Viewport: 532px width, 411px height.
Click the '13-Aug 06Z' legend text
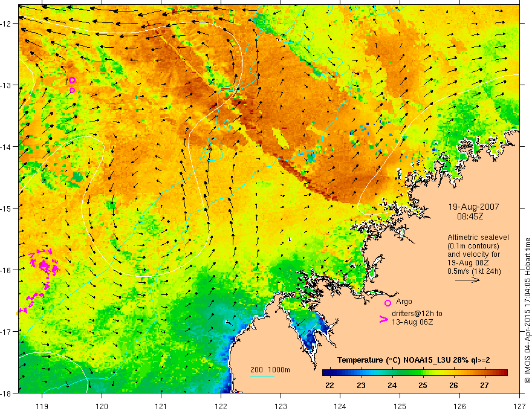(412, 322)
